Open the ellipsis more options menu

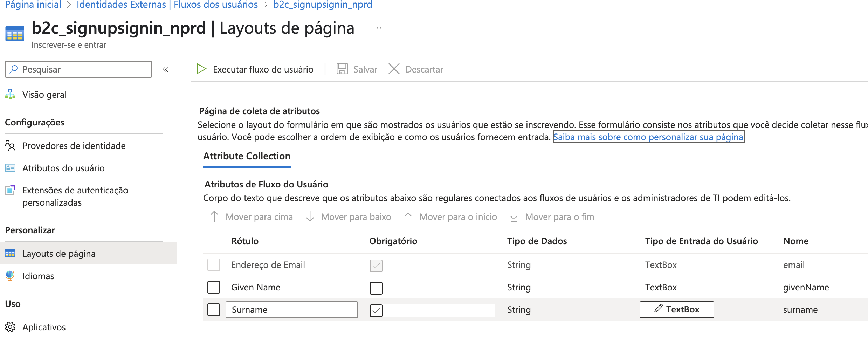coord(377,28)
